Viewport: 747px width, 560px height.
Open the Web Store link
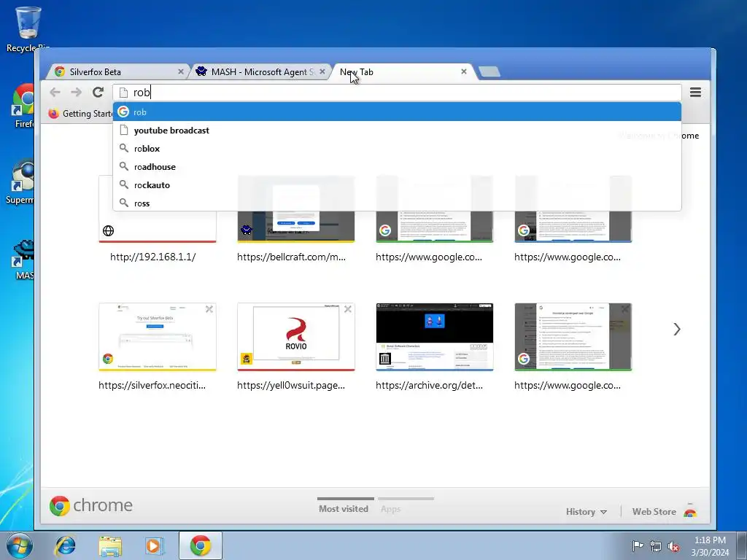click(x=654, y=512)
